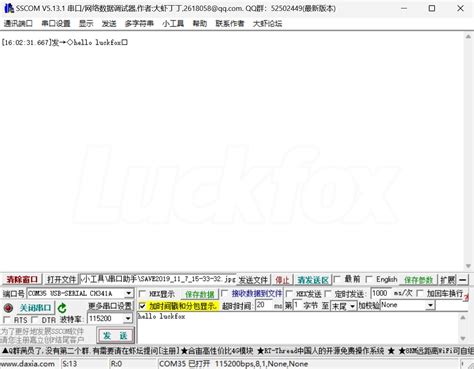Viewport: 474px width, 369px height.
Task: Click the 保存数据 button
Action: (x=200, y=294)
